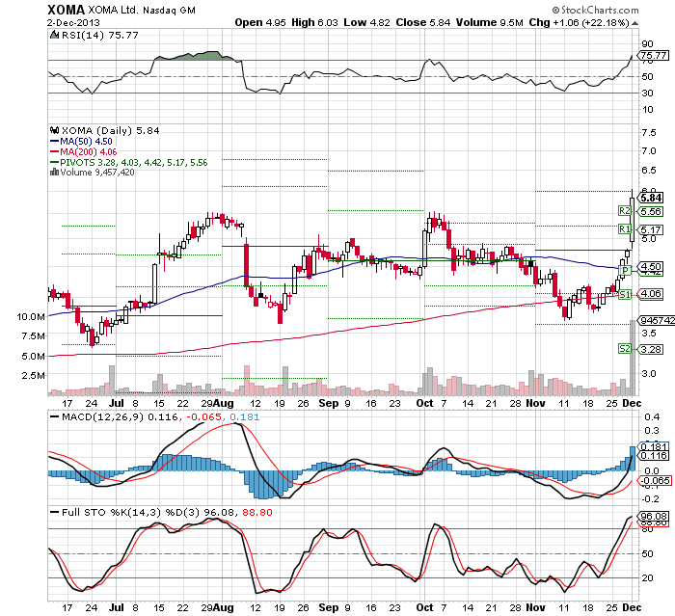Click the tall Dec 2 volume bar

[633, 358]
